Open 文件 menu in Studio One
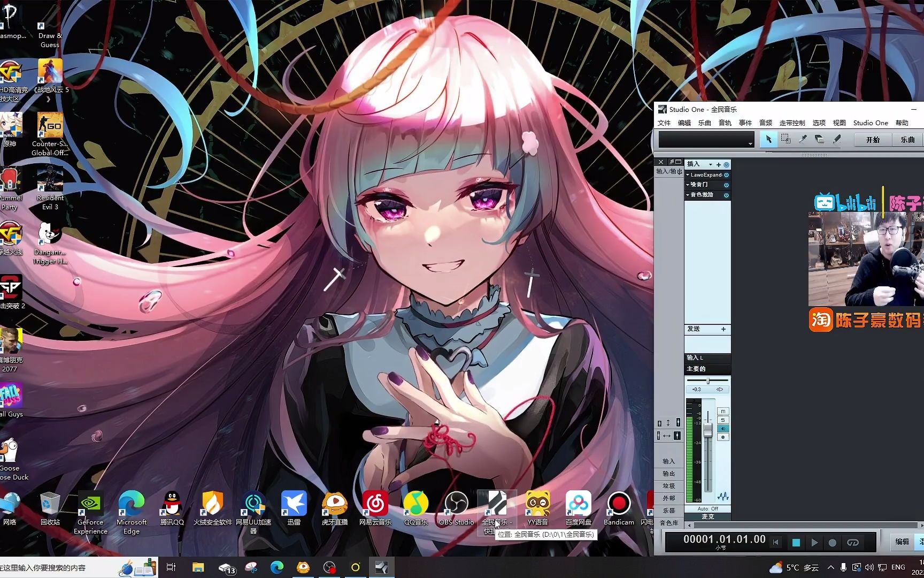This screenshot has width=924, height=578. click(x=664, y=123)
